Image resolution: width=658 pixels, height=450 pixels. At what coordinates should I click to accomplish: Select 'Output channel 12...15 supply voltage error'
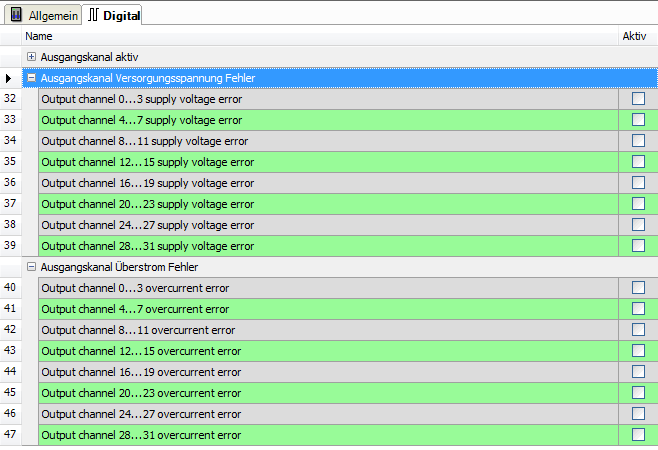pos(148,162)
